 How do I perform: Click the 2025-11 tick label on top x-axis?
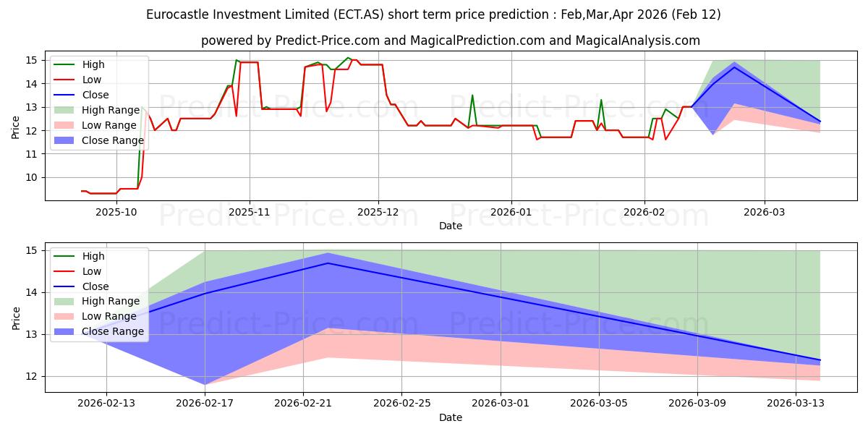click(x=250, y=212)
